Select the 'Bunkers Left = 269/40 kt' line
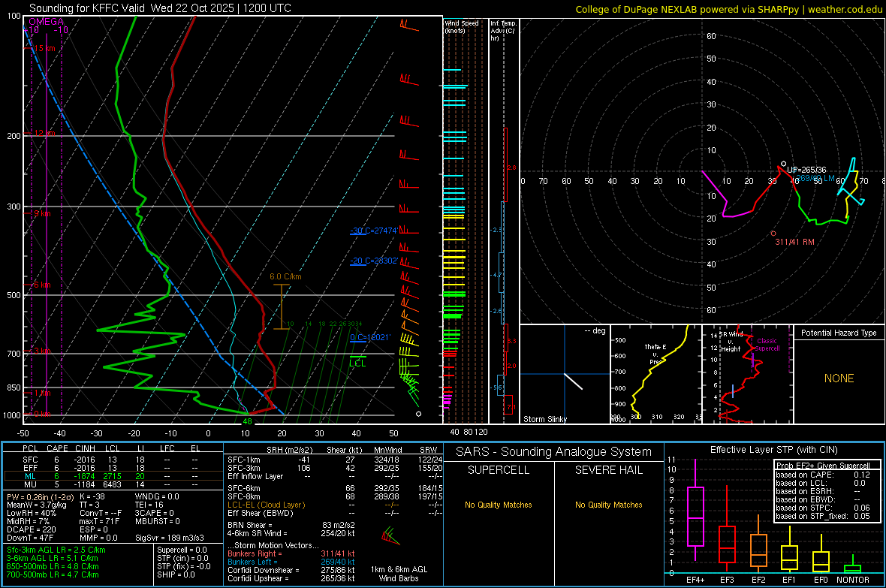Viewport: 886px width, 588px height. 291,562
